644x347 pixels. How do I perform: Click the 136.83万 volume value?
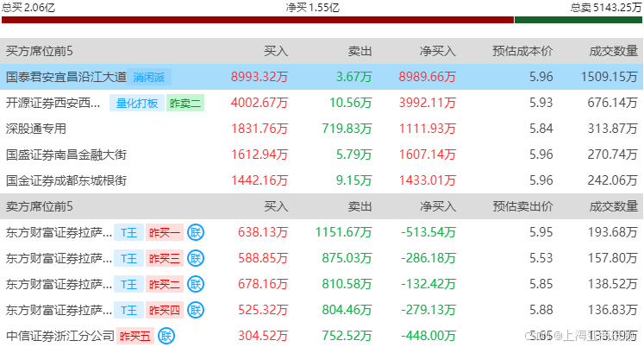pos(613,311)
